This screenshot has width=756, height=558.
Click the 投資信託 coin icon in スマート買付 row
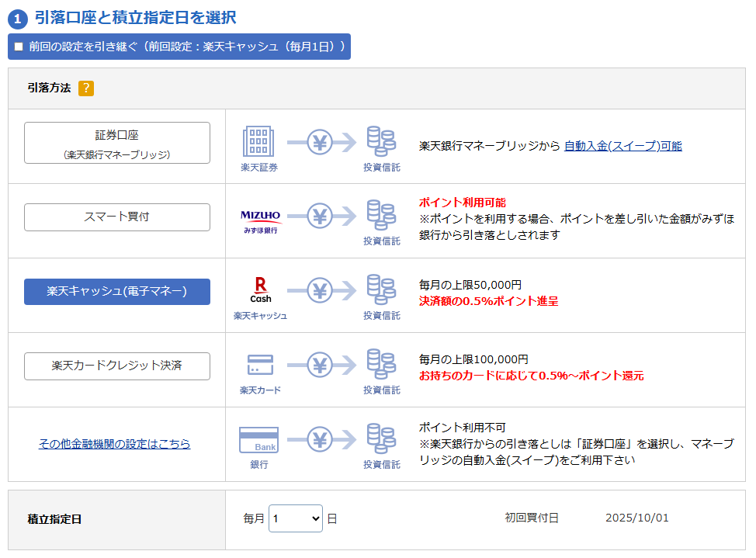[x=381, y=215]
